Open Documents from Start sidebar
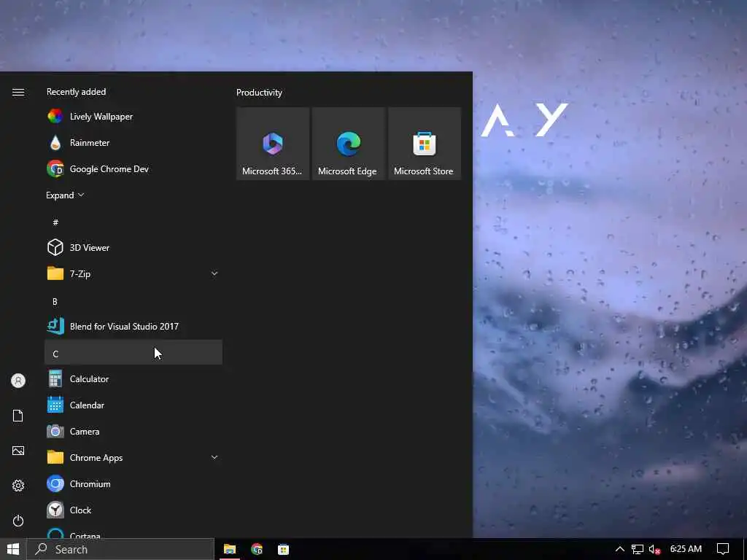This screenshot has width=747, height=560. [18, 416]
